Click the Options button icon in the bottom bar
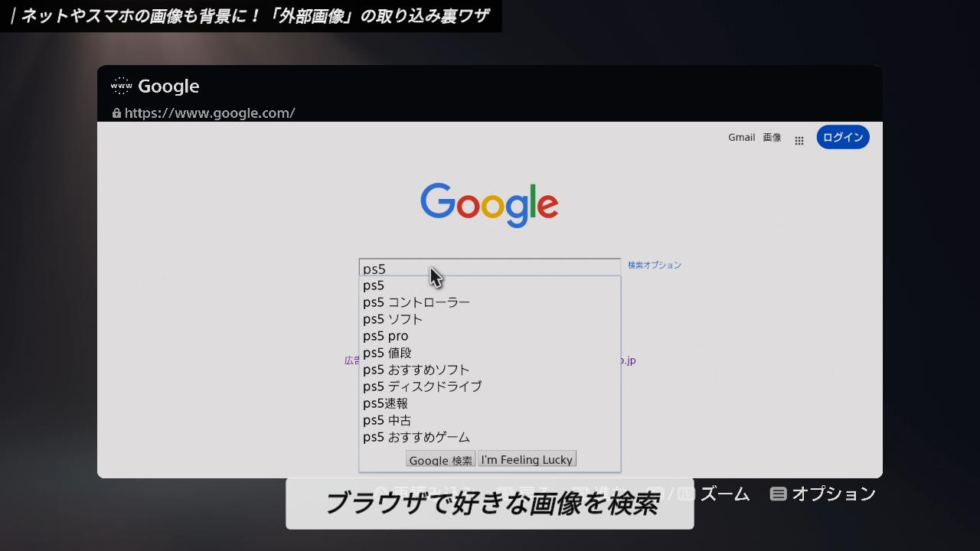This screenshot has width=980, height=551. [778, 494]
